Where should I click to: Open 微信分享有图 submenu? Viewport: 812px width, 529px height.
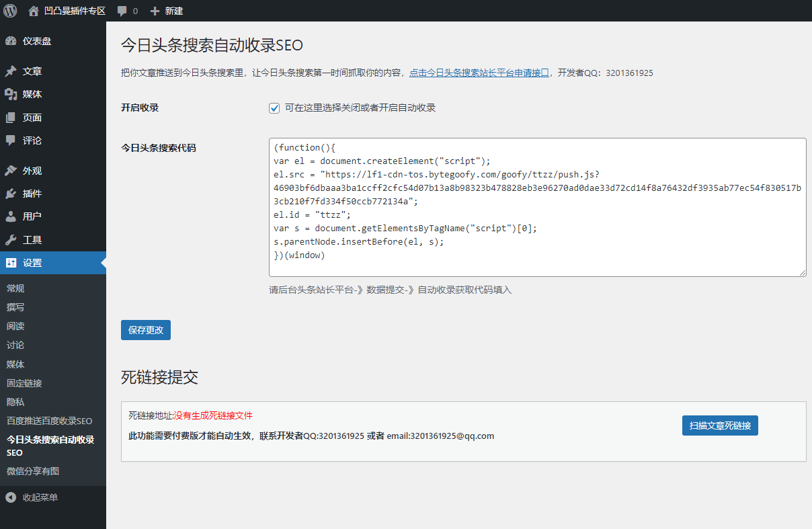pyautogui.click(x=33, y=471)
